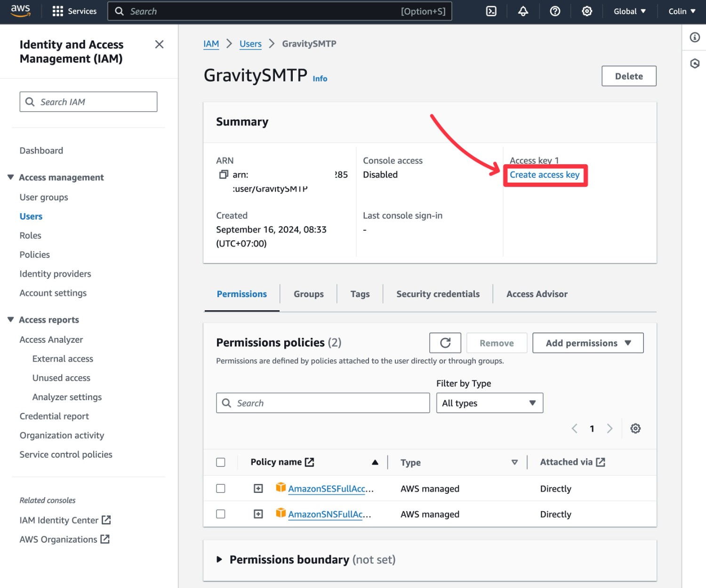Click the AmazonSNSFullAccess policy cube icon
The height and width of the screenshot is (588, 706).
(x=281, y=513)
